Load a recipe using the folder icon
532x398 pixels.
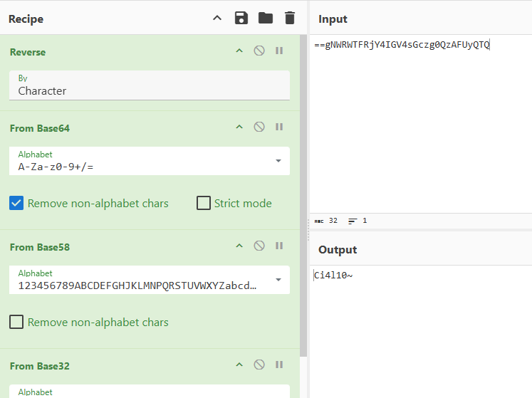(266, 19)
